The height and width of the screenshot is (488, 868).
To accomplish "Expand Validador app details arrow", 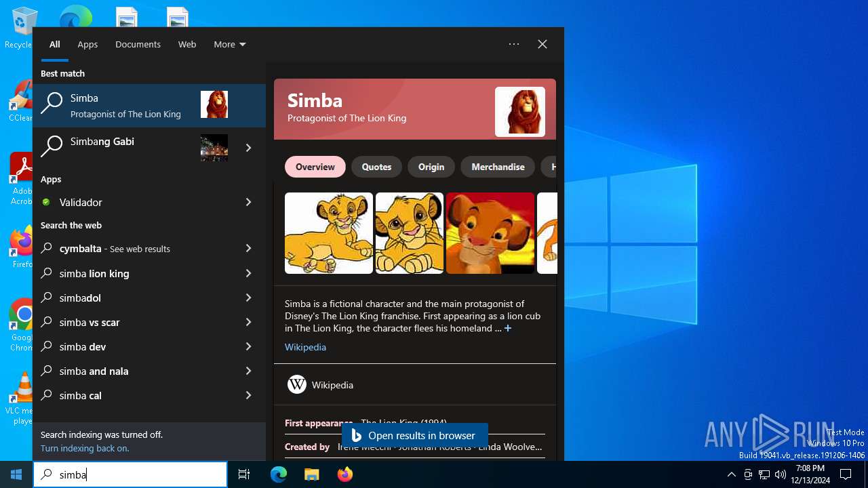I will 248,202.
